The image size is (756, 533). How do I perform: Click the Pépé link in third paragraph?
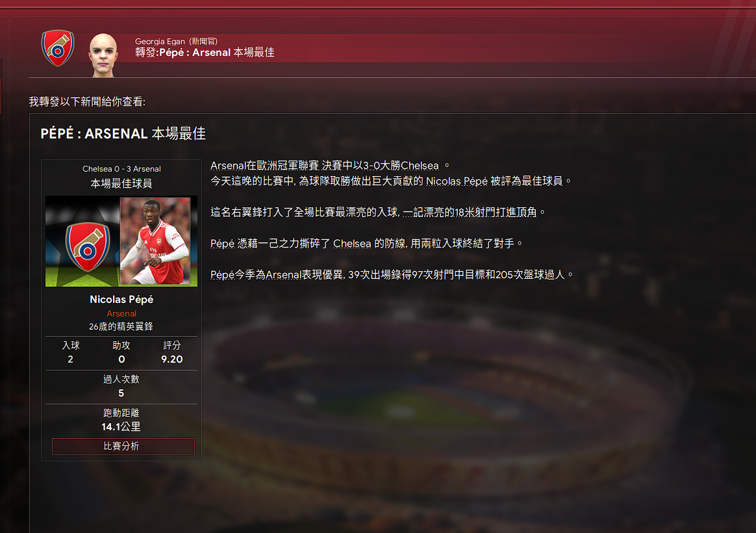tap(222, 244)
